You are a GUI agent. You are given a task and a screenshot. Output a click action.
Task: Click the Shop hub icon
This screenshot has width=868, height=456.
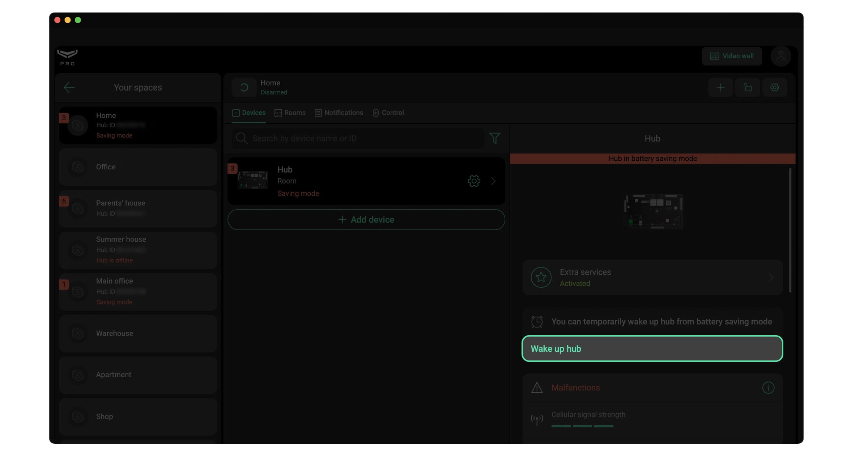click(x=78, y=417)
